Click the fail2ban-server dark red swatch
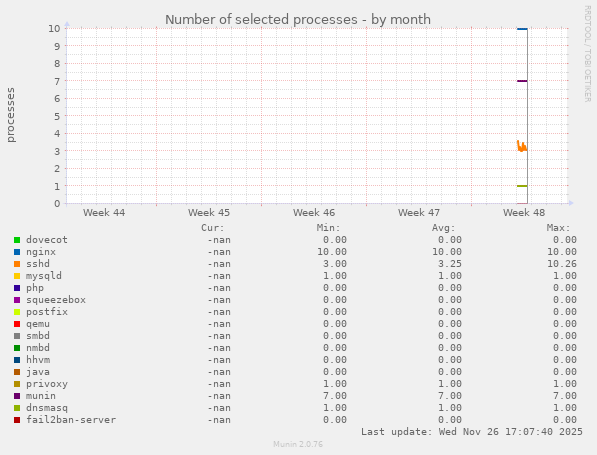This screenshot has width=597, height=455. point(17,420)
